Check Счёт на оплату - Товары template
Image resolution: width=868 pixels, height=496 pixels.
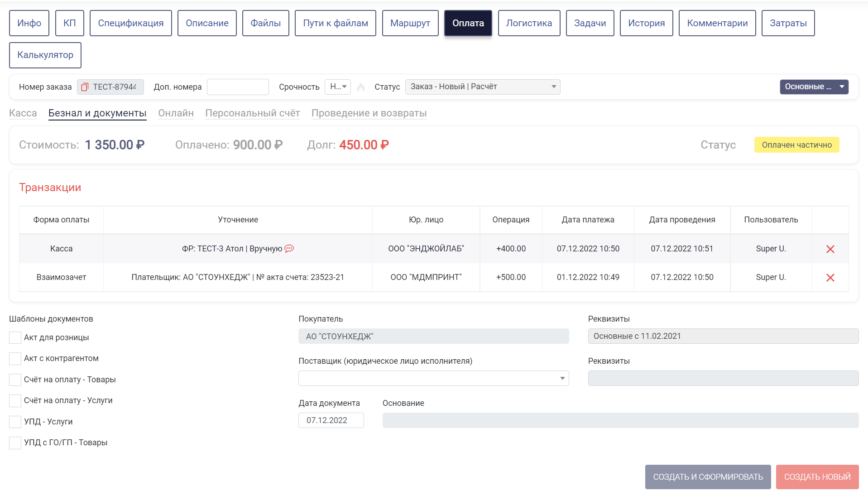coord(15,380)
